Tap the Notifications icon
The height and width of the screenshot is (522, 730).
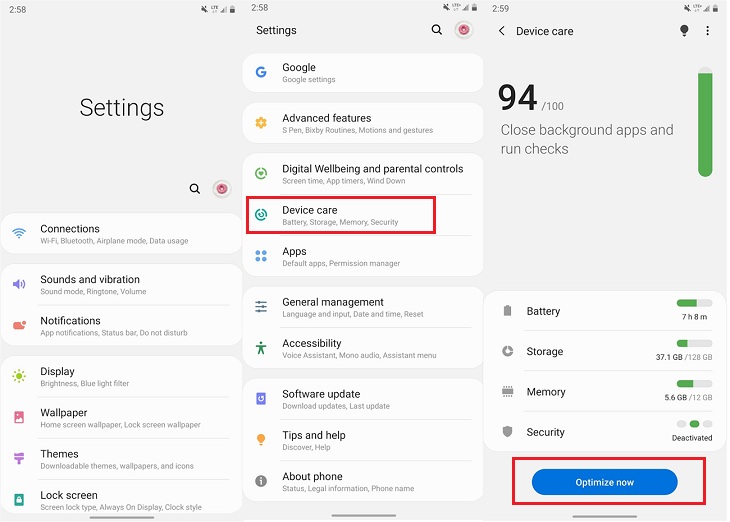click(19, 325)
